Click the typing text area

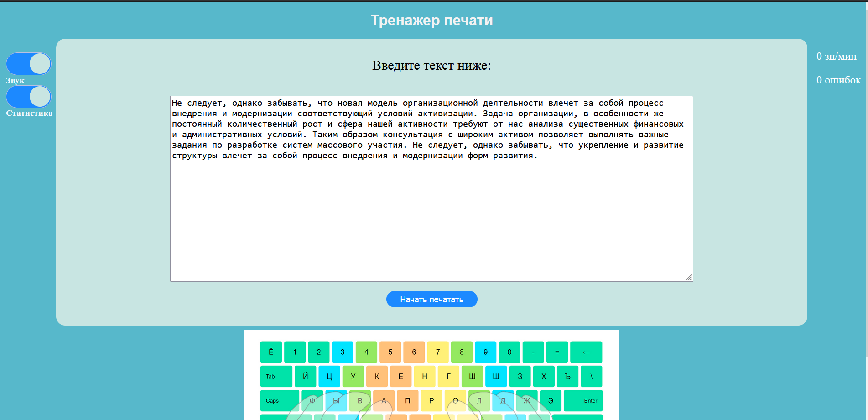(x=431, y=188)
